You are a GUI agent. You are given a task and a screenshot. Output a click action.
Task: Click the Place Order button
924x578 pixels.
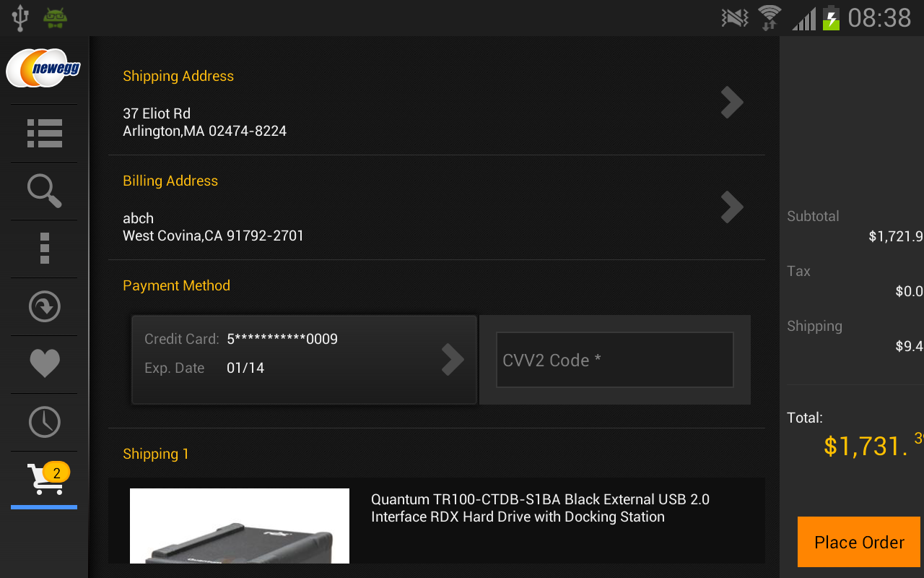coord(859,542)
